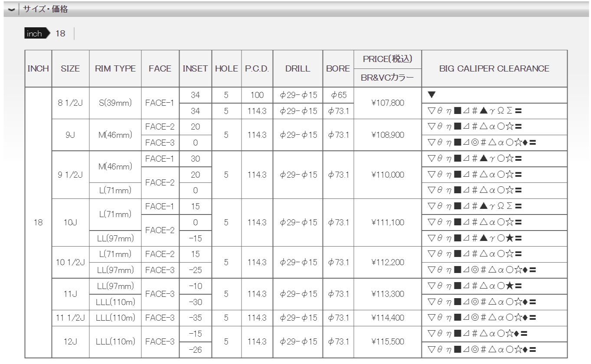591x364 pixels.
Task: Select the ¥107,800 price cell
Action: (387, 103)
